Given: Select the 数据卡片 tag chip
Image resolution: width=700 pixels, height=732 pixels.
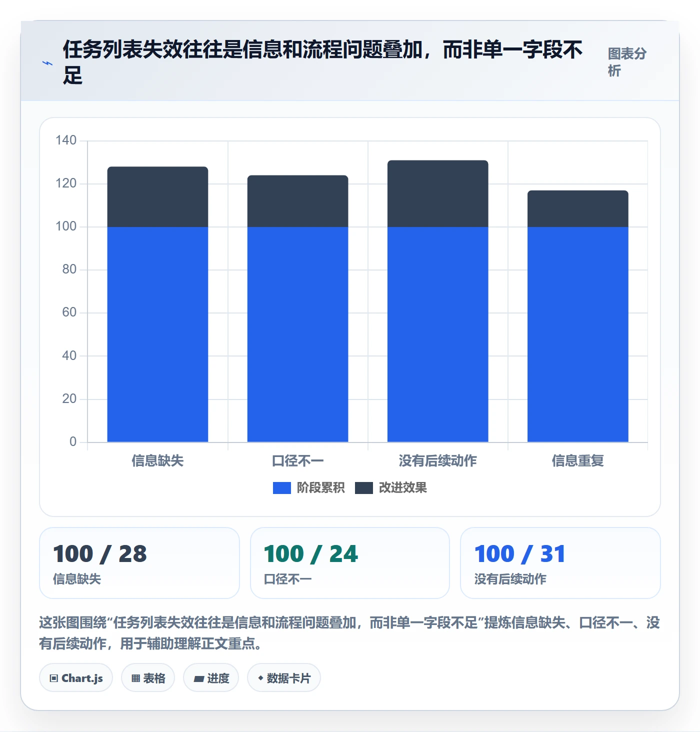Looking at the screenshot, I should [284, 678].
